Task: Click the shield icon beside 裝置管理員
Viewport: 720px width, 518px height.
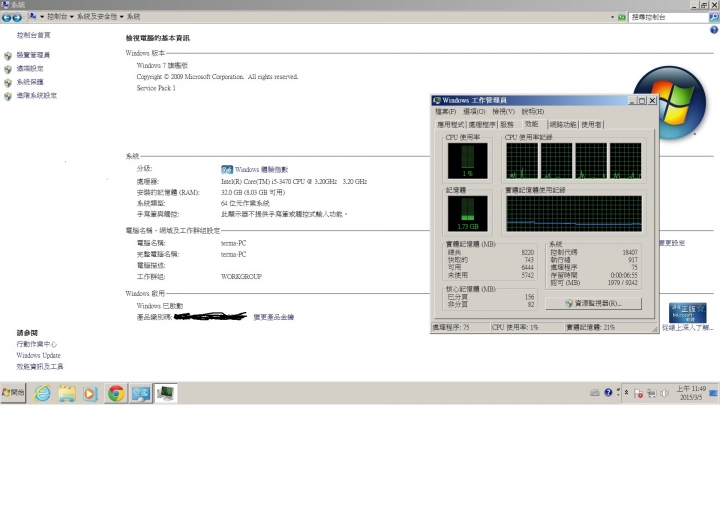Action: tap(8, 56)
